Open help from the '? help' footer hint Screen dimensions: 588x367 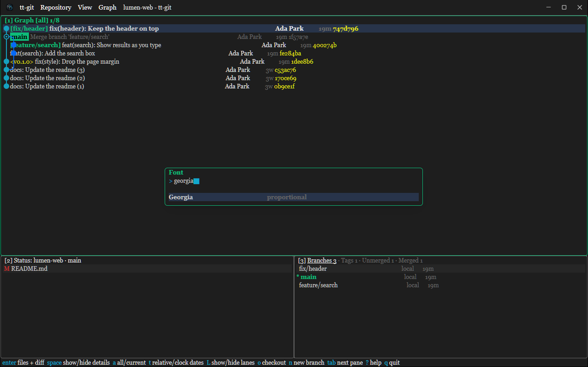(x=373, y=362)
